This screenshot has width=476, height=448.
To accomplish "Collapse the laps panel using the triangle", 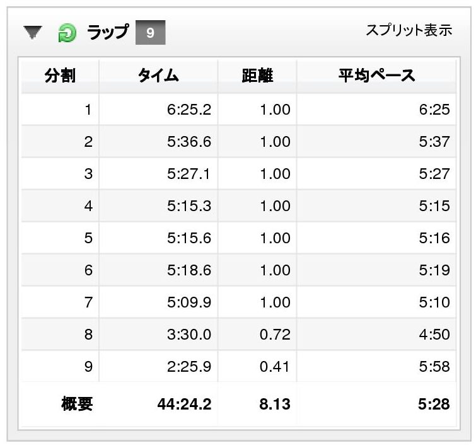I will click(x=33, y=32).
